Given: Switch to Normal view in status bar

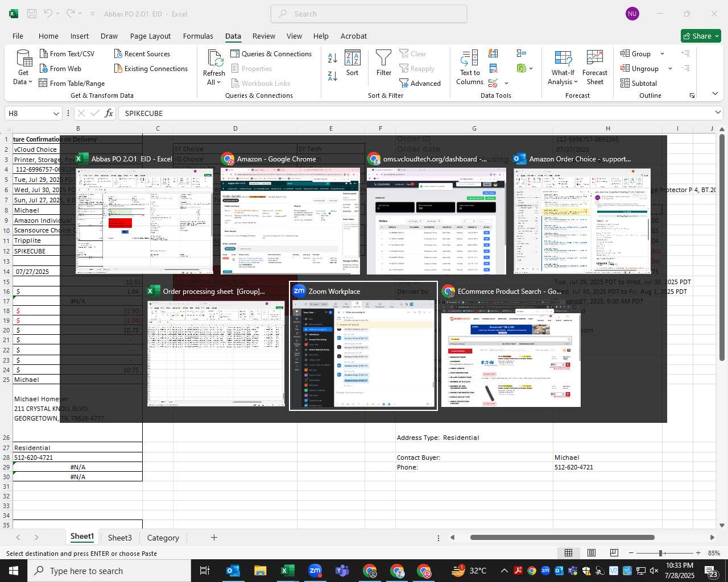Looking at the screenshot, I should point(568,553).
